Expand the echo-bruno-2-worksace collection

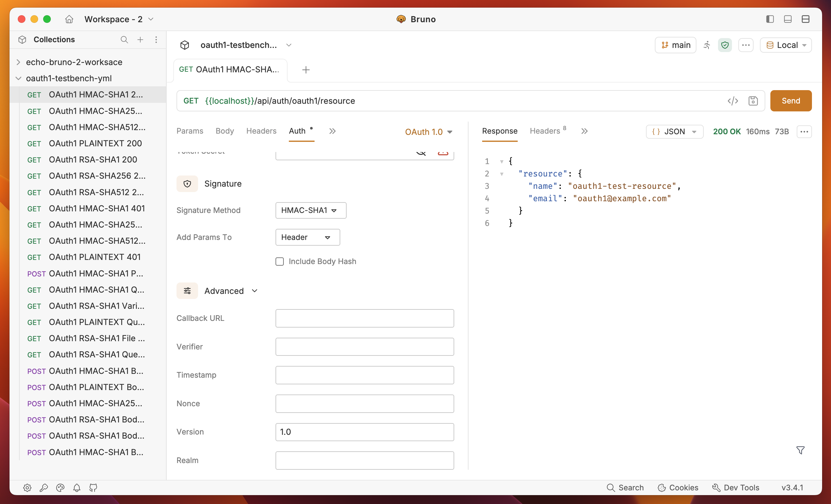[18, 62]
